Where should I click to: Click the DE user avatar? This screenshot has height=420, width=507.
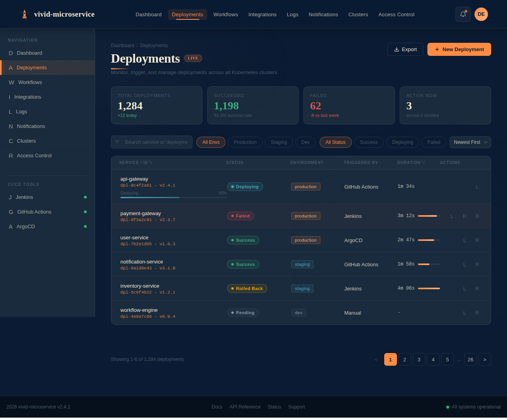(x=481, y=14)
